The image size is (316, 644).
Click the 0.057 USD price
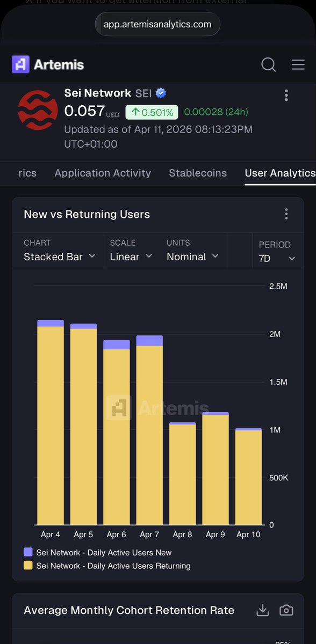pos(91,111)
